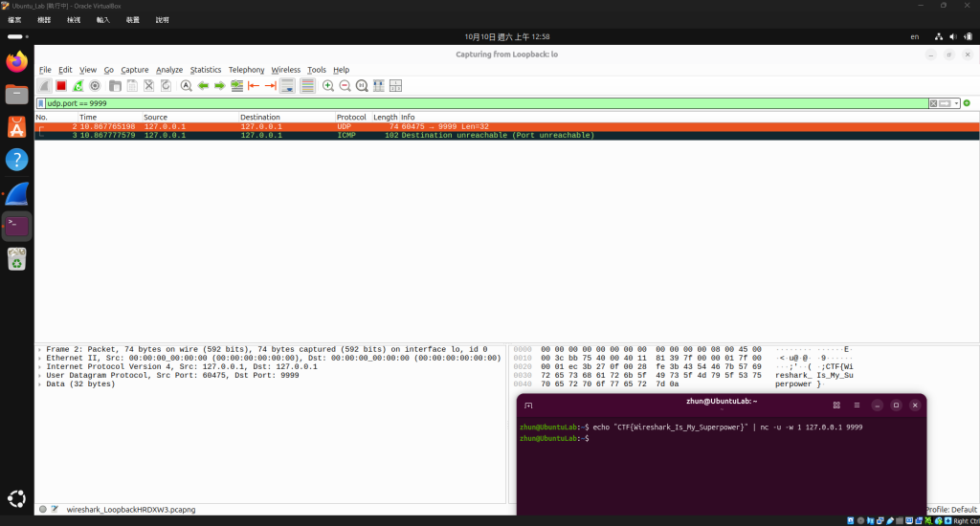
Task: Zoom in on packet text
Action: pos(328,85)
